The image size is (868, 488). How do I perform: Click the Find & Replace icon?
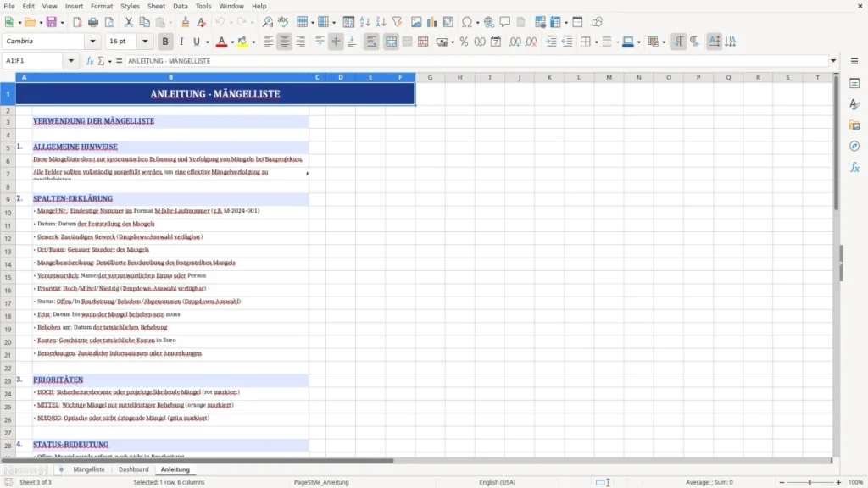click(x=267, y=22)
